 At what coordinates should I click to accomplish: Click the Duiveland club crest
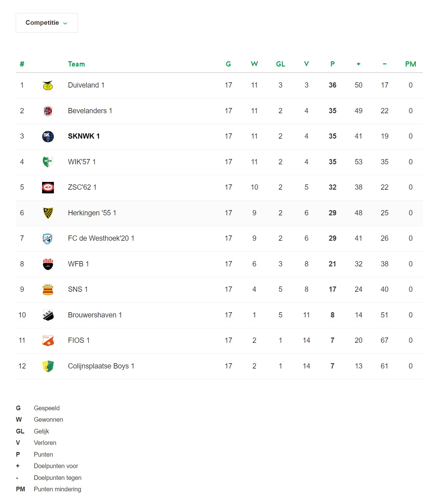point(48,85)
